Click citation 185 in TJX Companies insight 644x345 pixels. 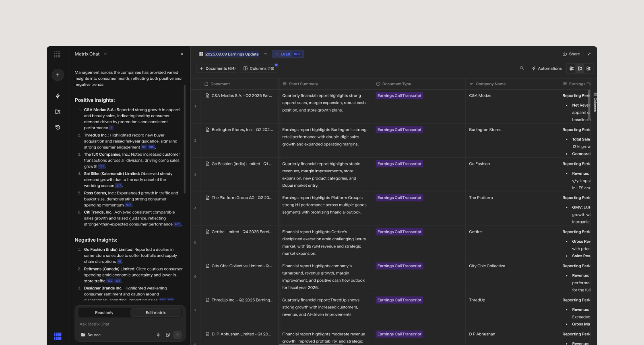click(x=102, y=167)
